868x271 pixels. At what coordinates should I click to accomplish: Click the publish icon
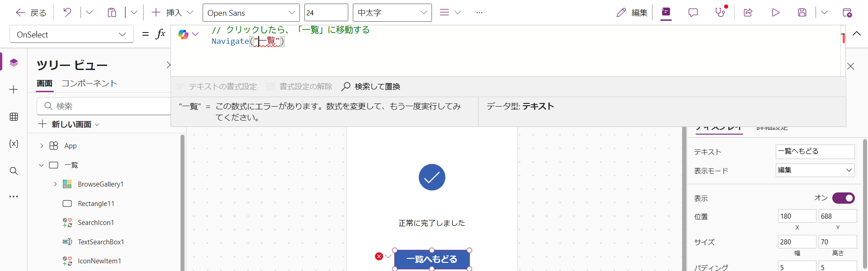(x=847, y=13)
